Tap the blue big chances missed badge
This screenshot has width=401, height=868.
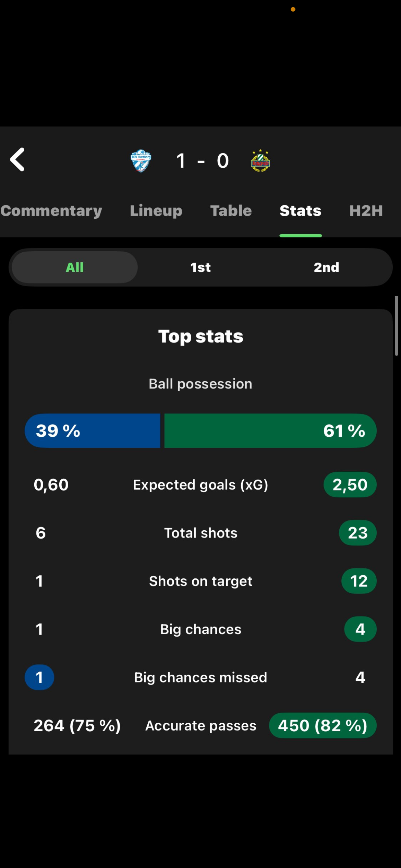tap(39, 677)
